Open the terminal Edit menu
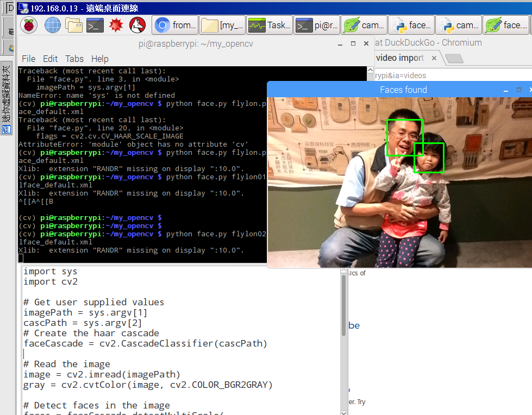Image resolution: width=532 pixels, height=415 pixels. 50,59
